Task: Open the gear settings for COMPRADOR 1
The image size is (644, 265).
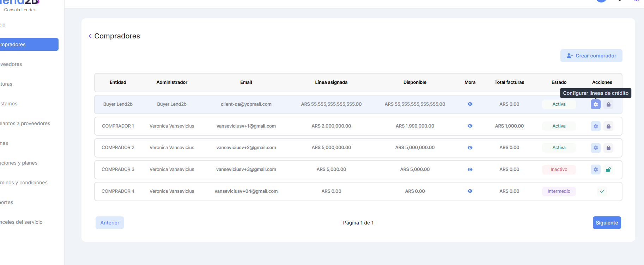Action: (595, 126)
